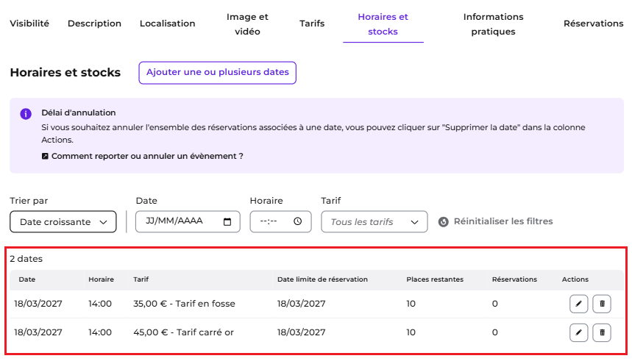The image size is (632, 364).
Task: Edit the Tarif en fosse date row
Action: click(x=578, y=304)
